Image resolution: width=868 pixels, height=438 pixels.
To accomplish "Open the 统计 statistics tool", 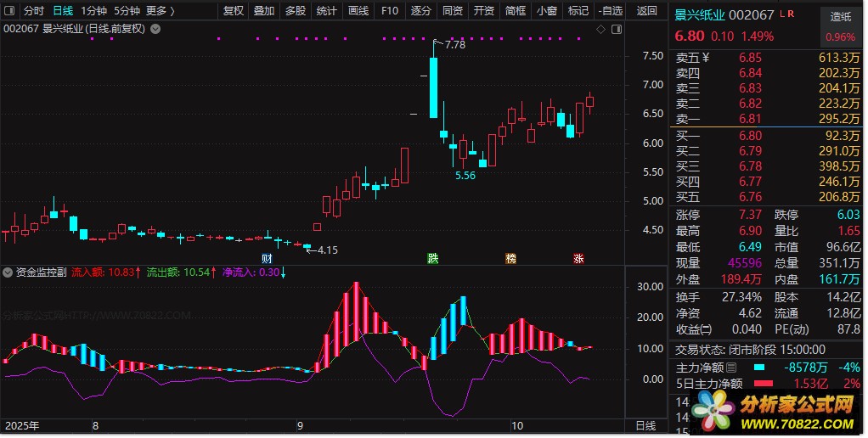I will [x=327, y=10].
